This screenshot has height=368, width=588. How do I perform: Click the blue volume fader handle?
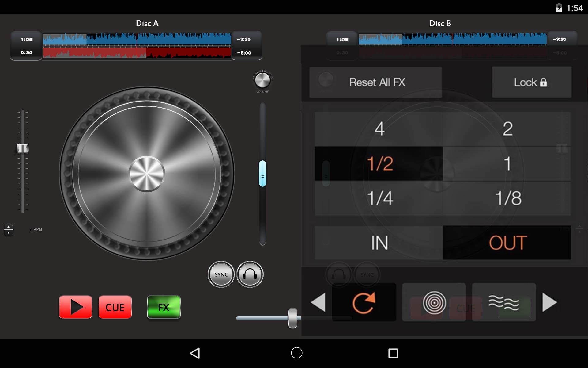[x=262, y=174]
